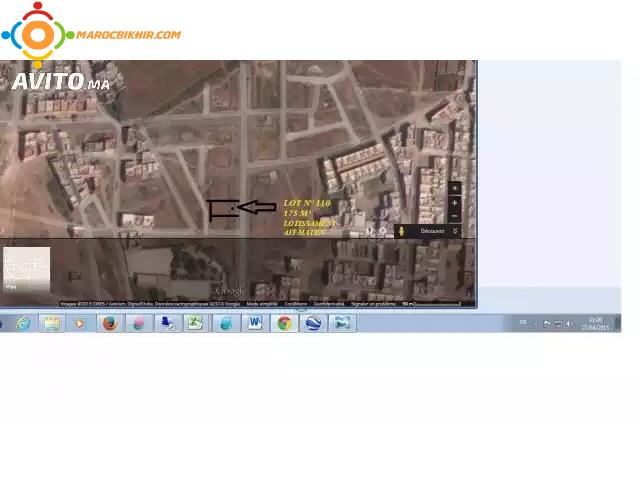Show hidden tray icons arrow
The width and height of the screenshot is (640, 480).
(x=535, y=323)
